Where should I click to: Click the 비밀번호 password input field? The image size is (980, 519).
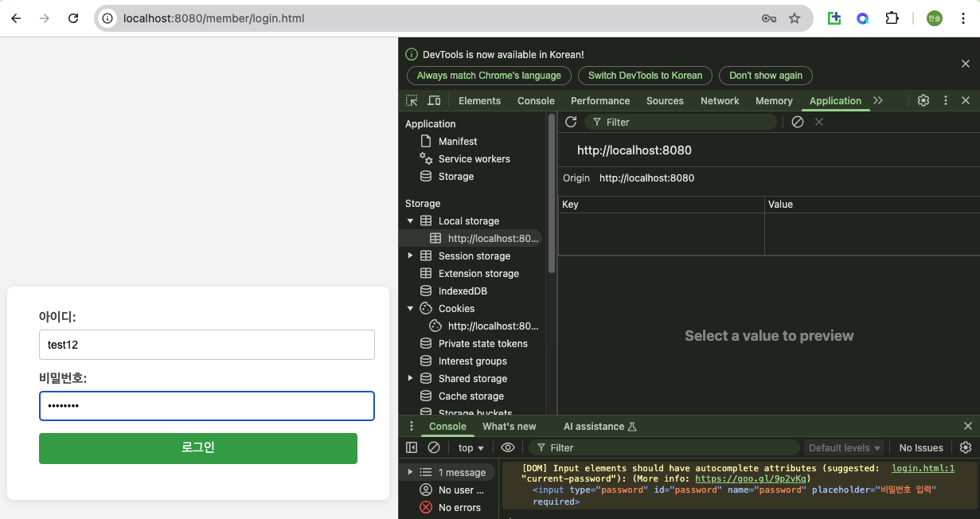(207, 406)
